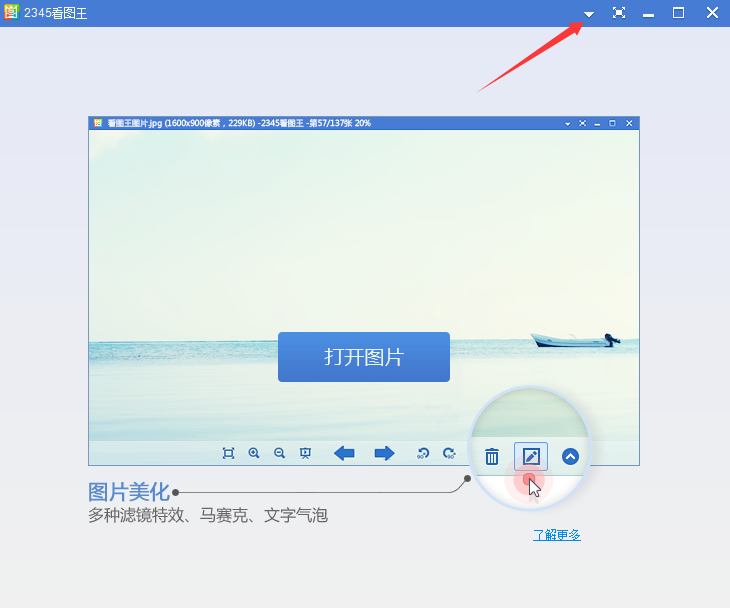730x608 pixels.
Task: Click the fit-to-window icon in preview toolbar
Action: pyautogui.click(x=228, y=453)
